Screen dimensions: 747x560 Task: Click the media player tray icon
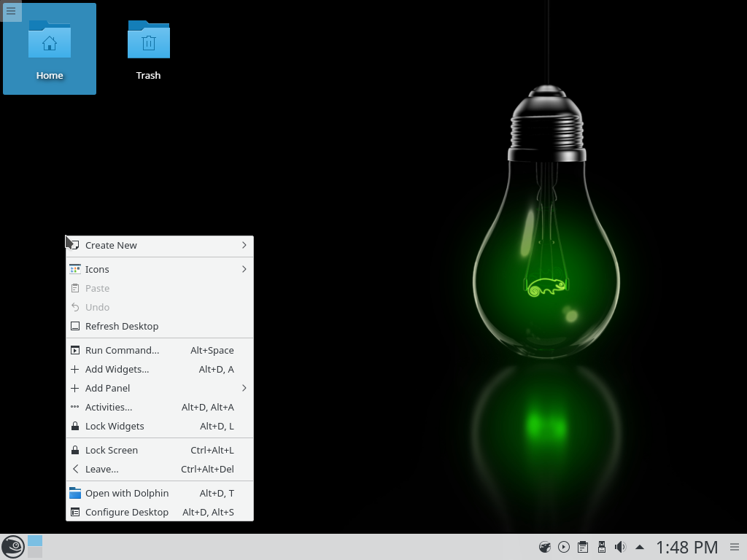tap(564, 547)
